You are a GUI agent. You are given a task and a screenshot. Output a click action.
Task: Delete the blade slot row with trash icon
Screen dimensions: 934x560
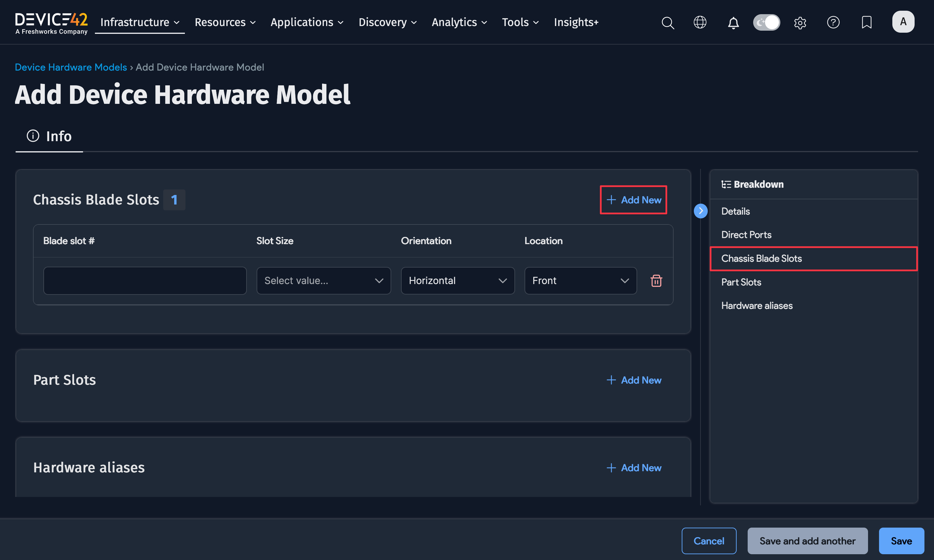coord(656,280)
